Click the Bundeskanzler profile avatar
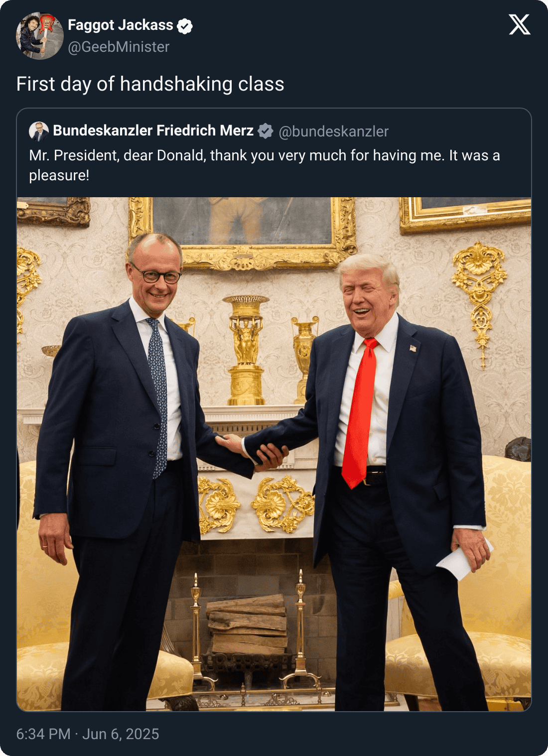The width and height of the screenshot is (548, 756). pyautogui.click(x=39, y=131)
